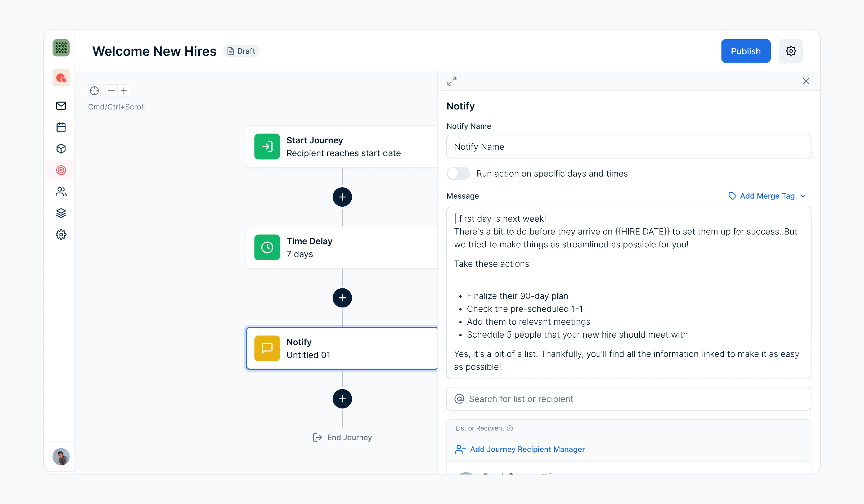
Task: Publish the Welcome New Hires journey
Action: click(746, 51)
